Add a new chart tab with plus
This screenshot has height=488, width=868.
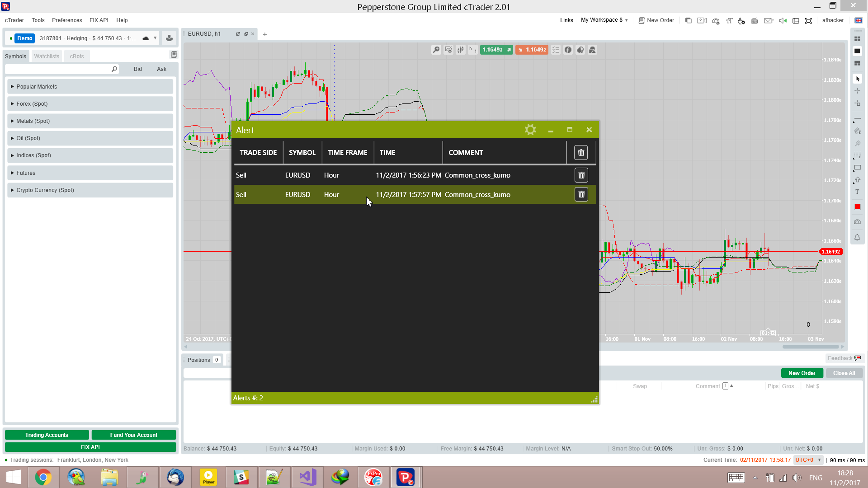265,34
